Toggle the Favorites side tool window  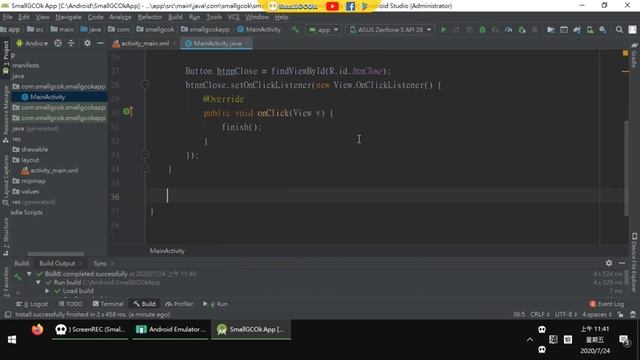6,282
